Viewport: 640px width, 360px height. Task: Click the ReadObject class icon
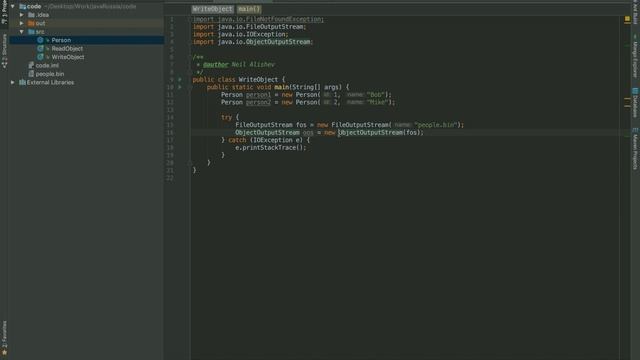(x=40, y=48)
